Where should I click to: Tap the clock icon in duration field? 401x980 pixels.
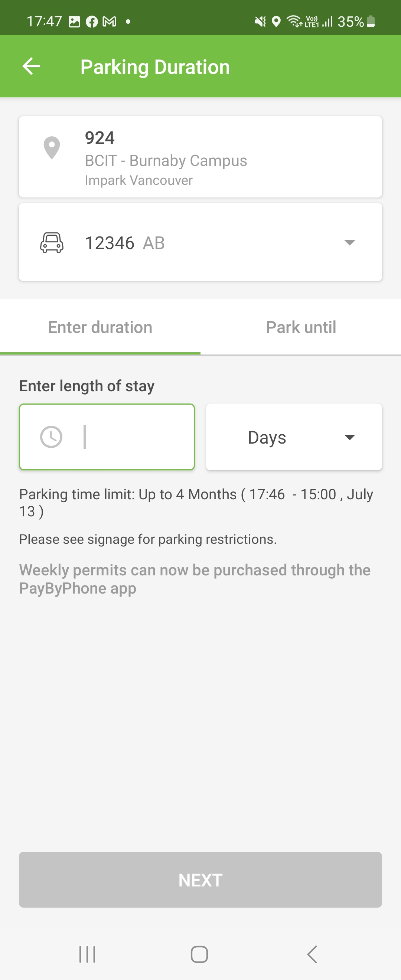(x=51, y=437)
